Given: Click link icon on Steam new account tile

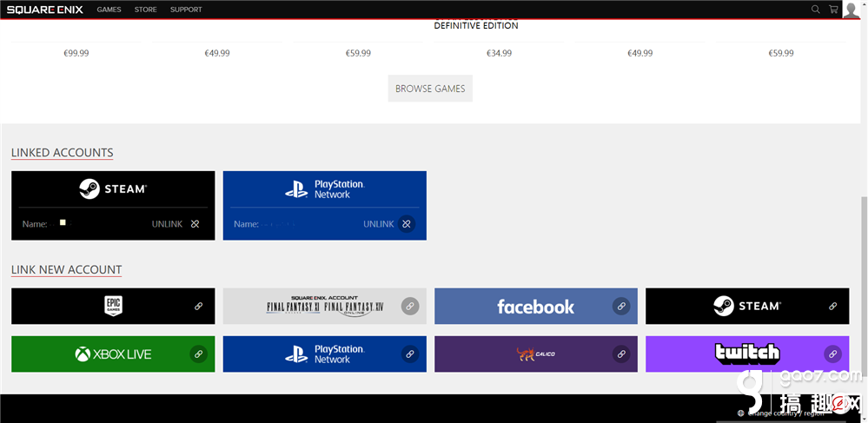Looking at the screenshot, I should tap(832, 306).
